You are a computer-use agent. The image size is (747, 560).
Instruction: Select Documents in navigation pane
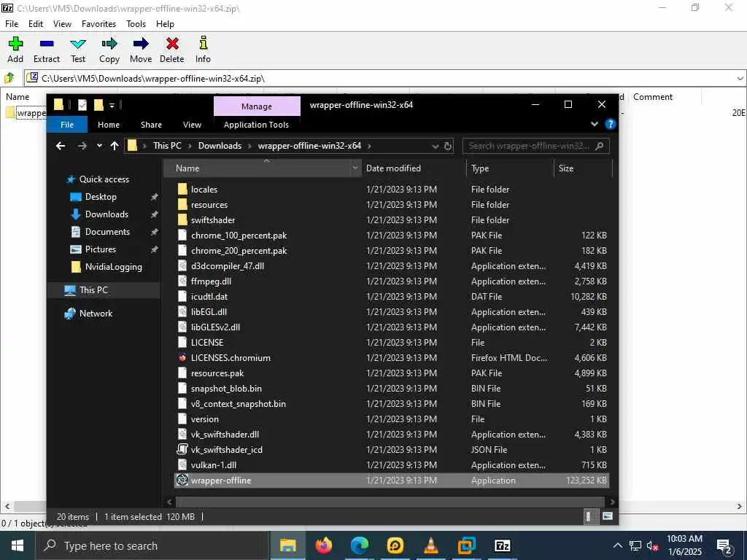(x=107, y=232)
